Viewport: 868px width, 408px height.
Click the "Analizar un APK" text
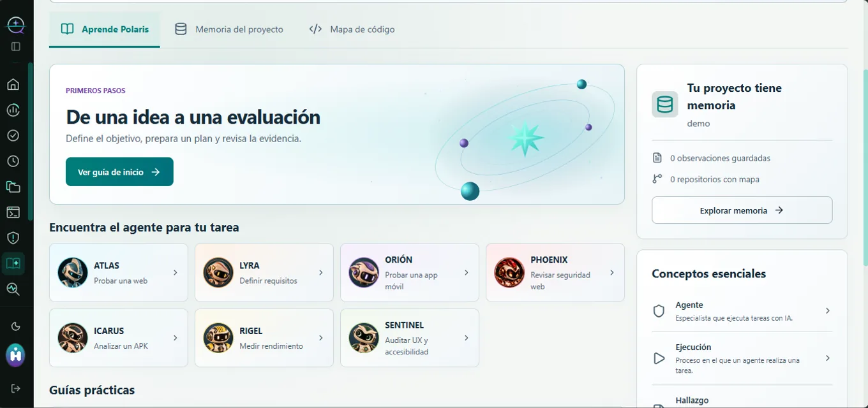point(121,346)
